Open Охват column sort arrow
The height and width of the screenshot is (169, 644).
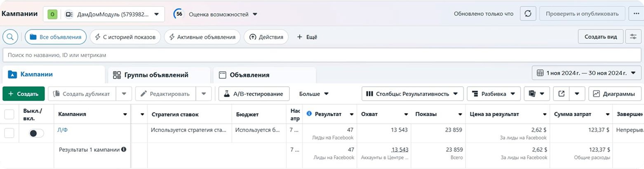(x=406, y=114)
